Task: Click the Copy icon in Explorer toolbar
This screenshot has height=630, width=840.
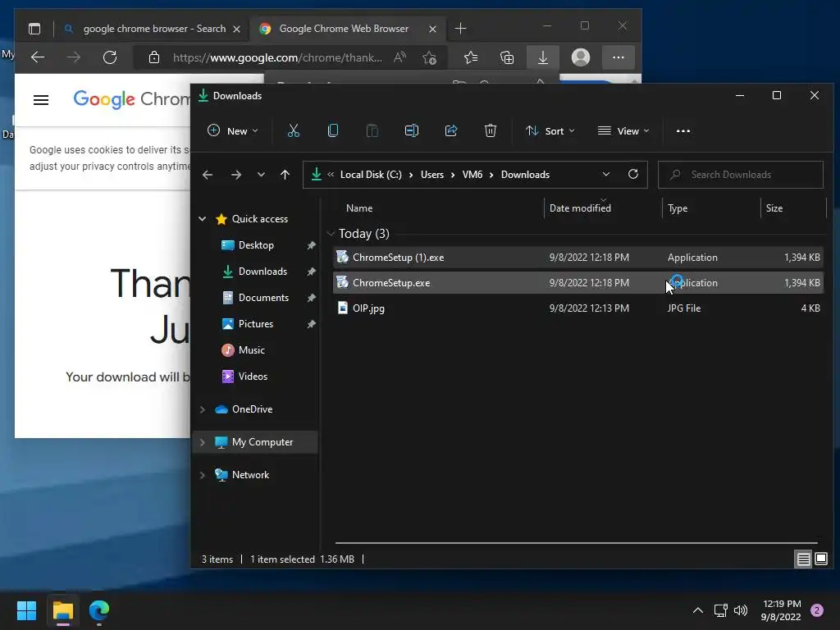Action: point(333,130)
